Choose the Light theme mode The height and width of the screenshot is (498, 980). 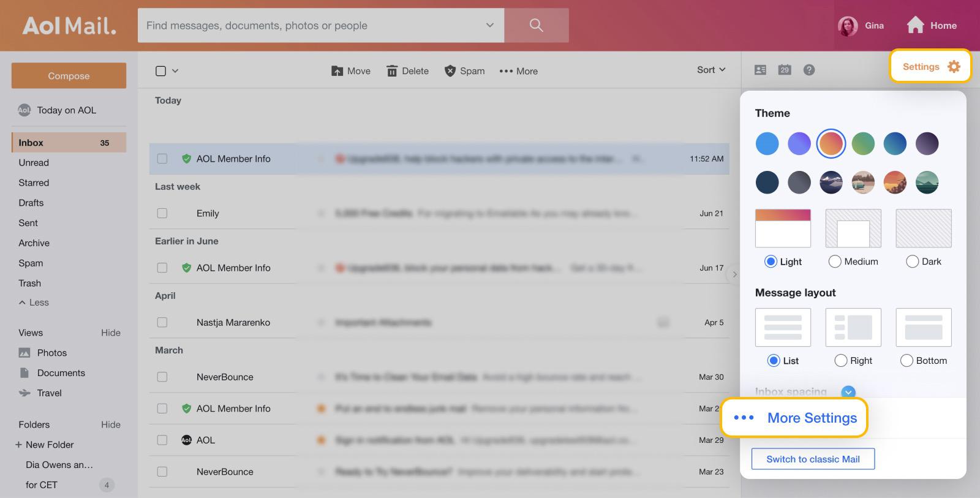click(771, 262)
